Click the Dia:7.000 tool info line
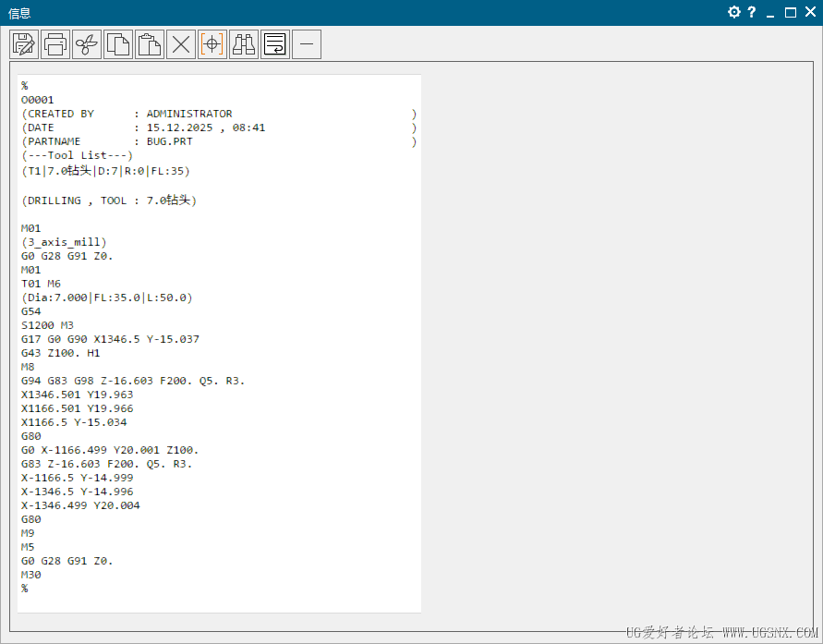 [x=107, y=298]
